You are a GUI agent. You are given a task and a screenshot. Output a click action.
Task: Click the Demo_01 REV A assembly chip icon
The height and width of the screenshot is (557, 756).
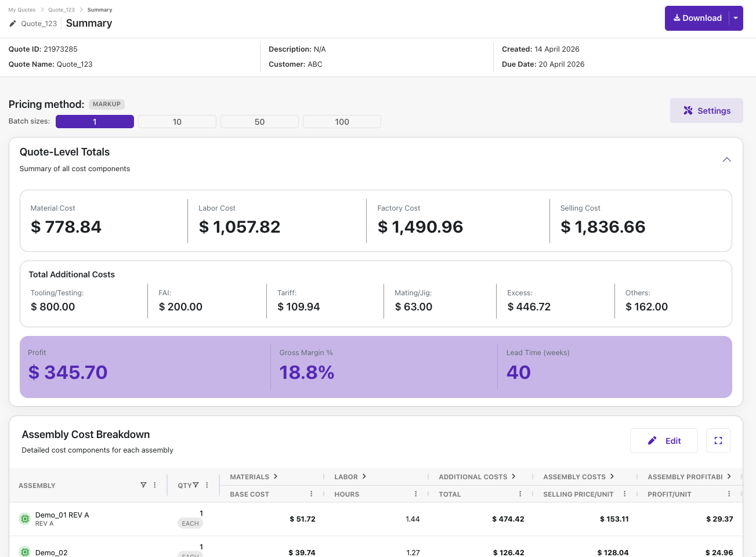coord(25,519)
